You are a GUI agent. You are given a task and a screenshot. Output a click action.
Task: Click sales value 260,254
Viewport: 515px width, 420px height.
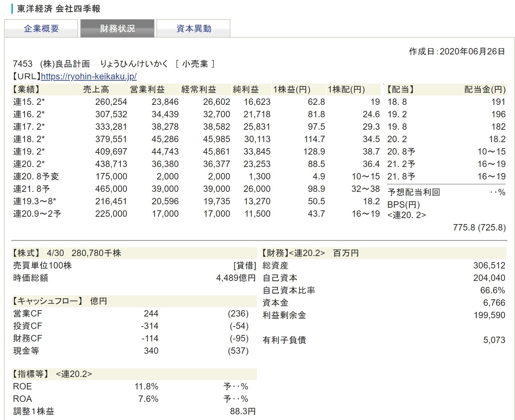pyautogui.click(x=111, y=102)
